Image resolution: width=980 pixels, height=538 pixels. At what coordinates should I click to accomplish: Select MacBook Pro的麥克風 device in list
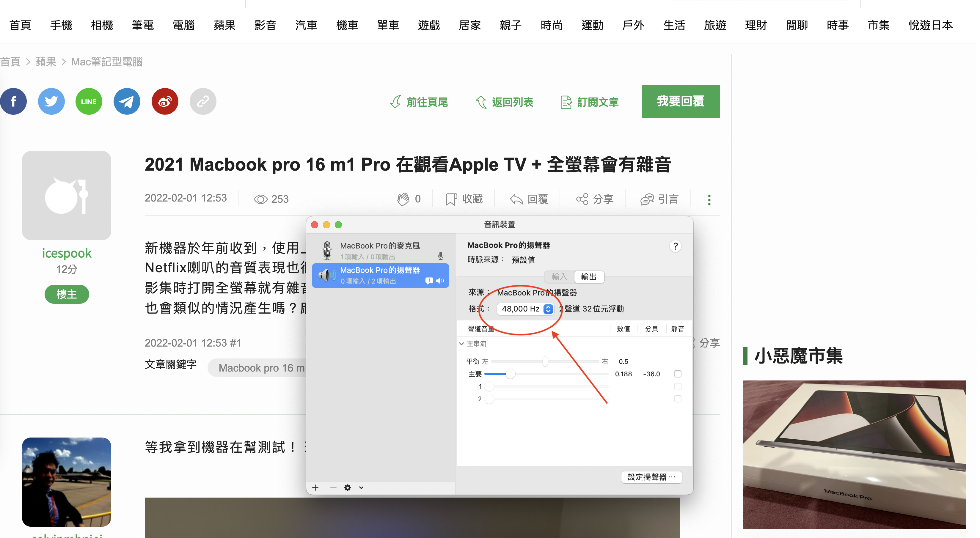click(x=381, y=251)
